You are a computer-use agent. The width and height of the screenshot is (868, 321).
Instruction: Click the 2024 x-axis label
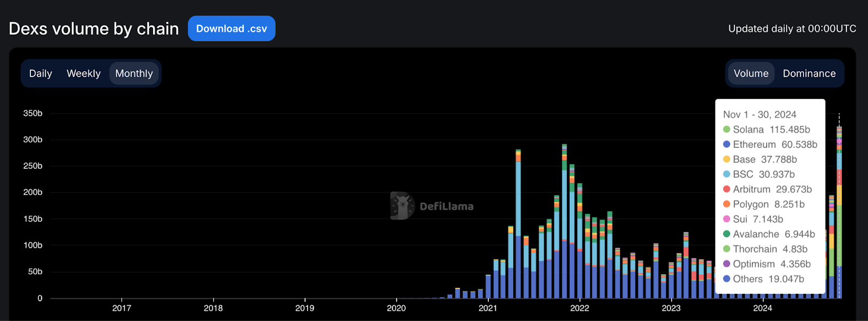coord(763,308)
